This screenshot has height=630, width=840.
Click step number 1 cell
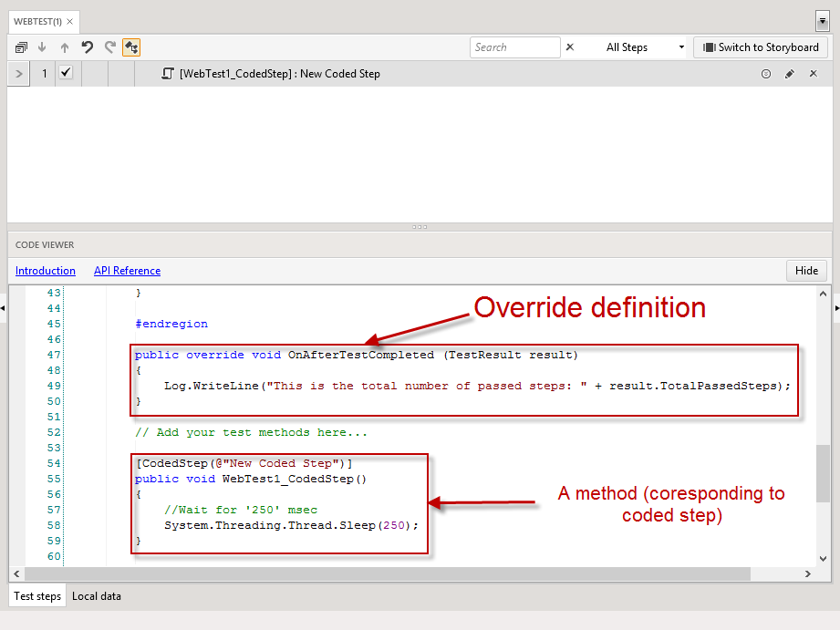45,73
